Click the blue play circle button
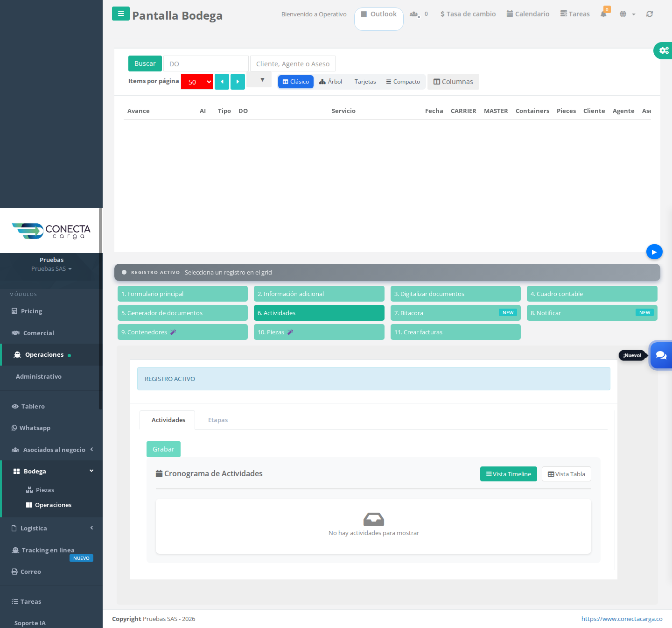 [654, 252]
